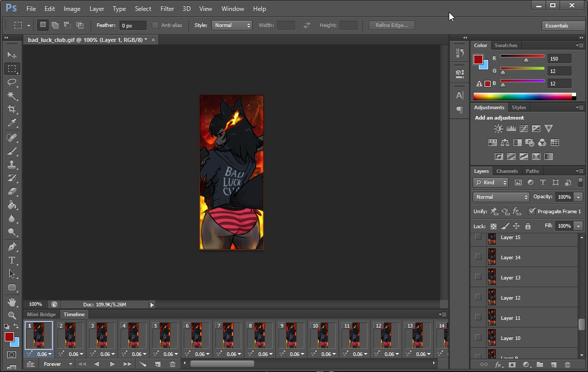Show Layer 10 visibility
The width and height of the screenshot is (588, 372).
point(478,337)
